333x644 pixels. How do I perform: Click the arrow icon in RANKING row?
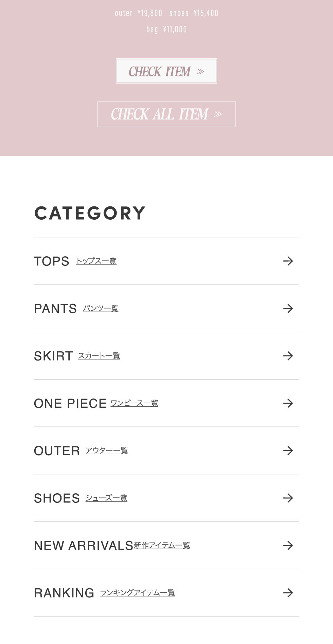[x=288, y=593]
